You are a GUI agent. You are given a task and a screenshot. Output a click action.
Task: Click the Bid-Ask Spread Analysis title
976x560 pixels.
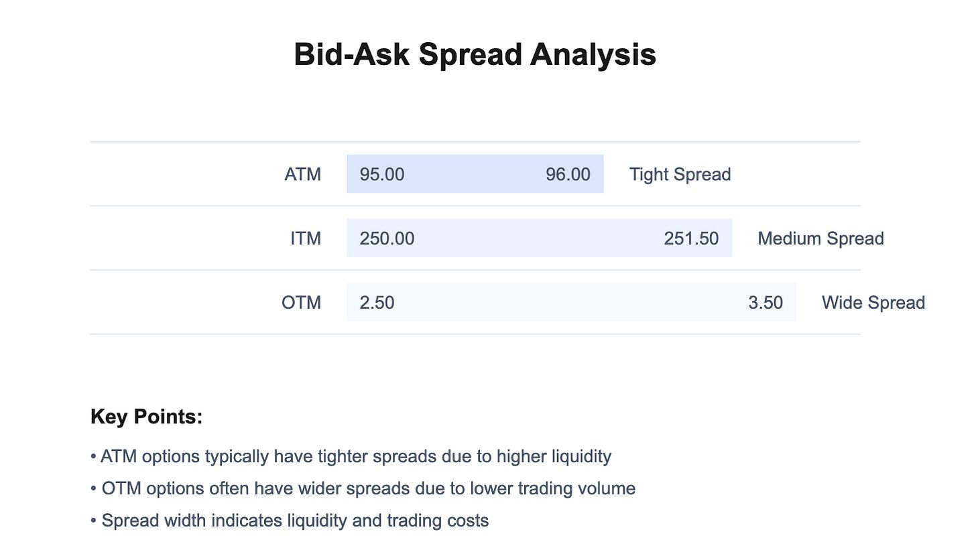[x=475, y=54]
